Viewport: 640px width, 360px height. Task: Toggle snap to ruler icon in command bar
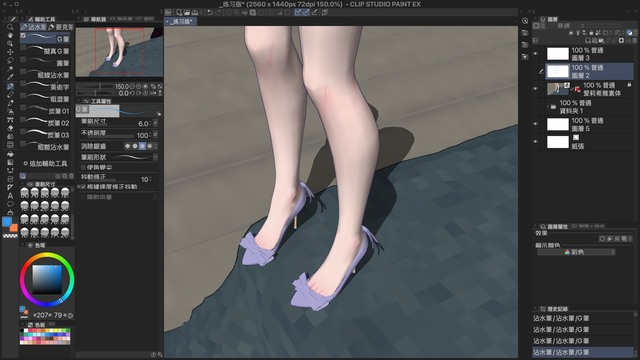click(x=298, y=13)
